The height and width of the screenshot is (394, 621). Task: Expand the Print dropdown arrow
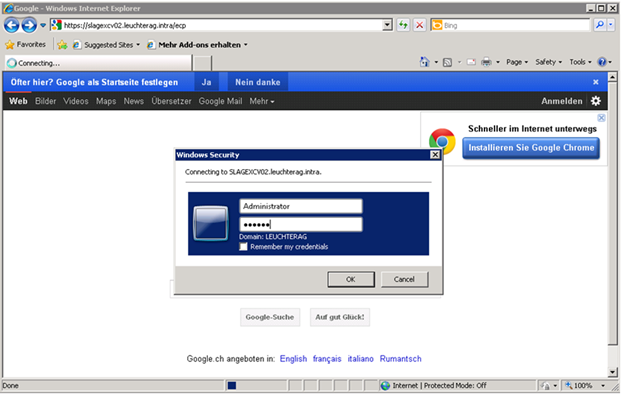[498, 62]
